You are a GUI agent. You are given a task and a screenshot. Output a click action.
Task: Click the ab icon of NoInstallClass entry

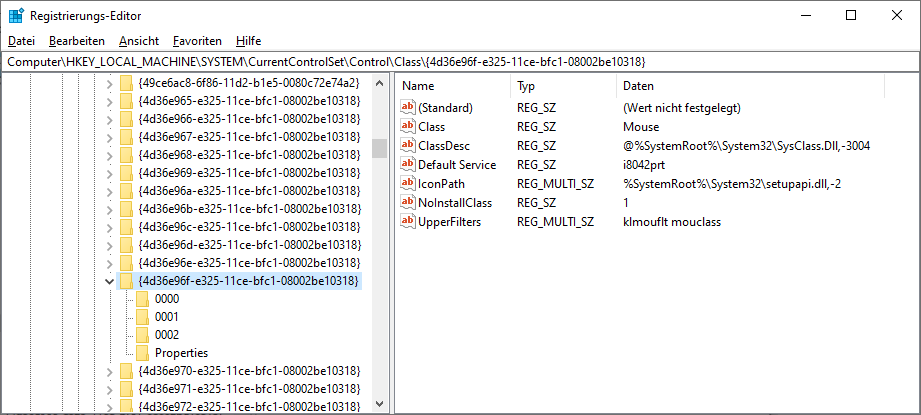coord(407,203)
